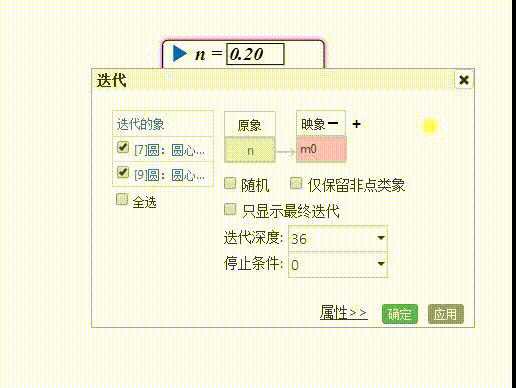Click the 原象 column header
This screenshot has width=516, height=388.
tap(250, 124)
